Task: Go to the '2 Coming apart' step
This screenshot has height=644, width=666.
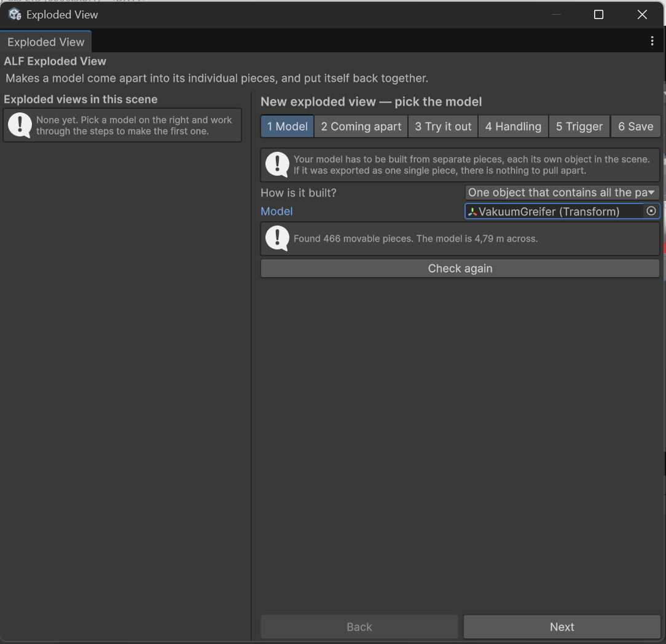Action: pos(361,126)
